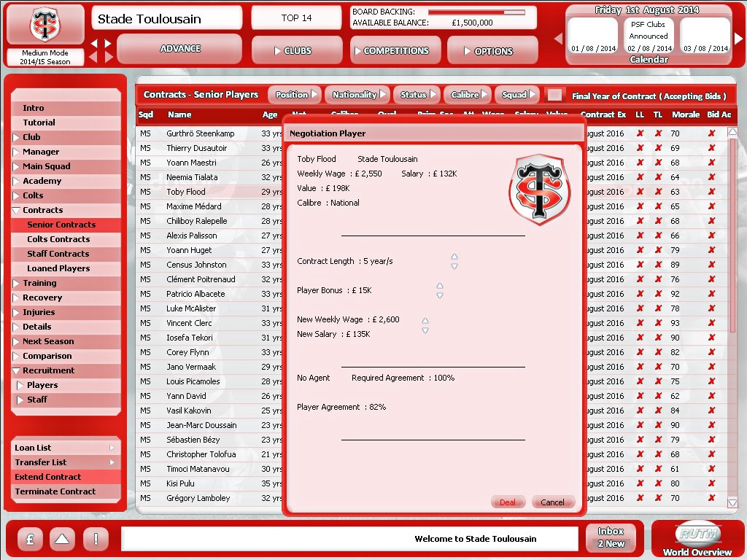Select Colts Contracts in sidebar
747x560 pixels.
coord(66,239)
